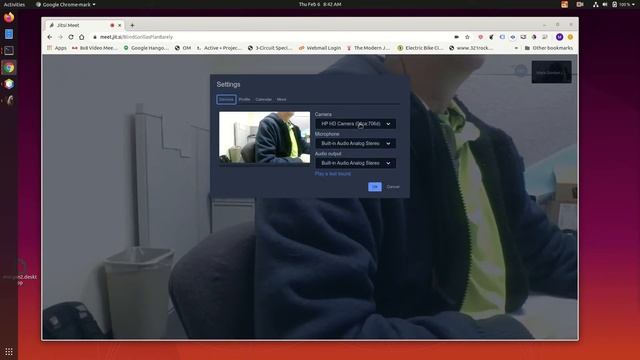Open the dock icon below the Terminal
The height and width of the screenshot is (360, 640).
[x=9, y=67]
